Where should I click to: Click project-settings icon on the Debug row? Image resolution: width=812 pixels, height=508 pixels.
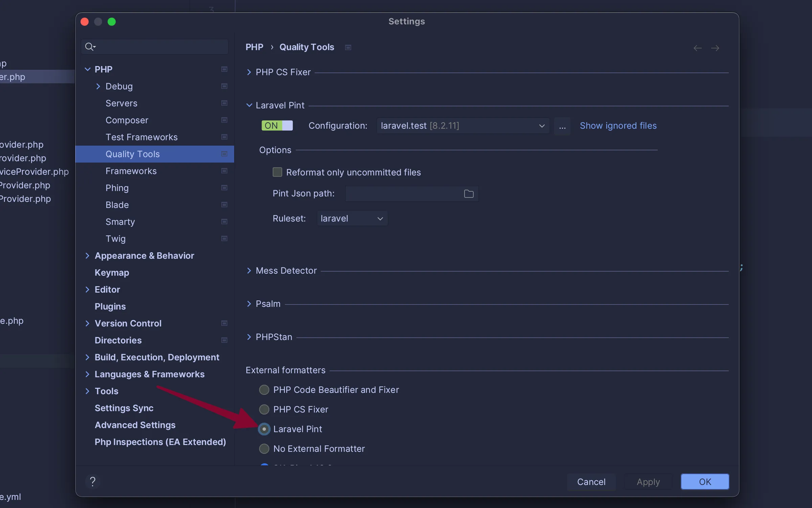tap(224, 86)
